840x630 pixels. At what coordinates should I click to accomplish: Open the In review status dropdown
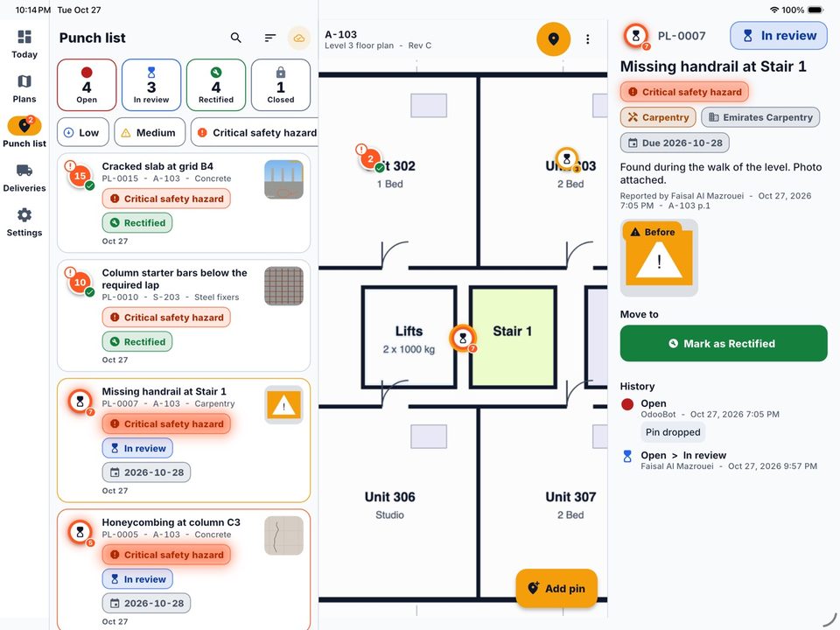click(779, 36)
